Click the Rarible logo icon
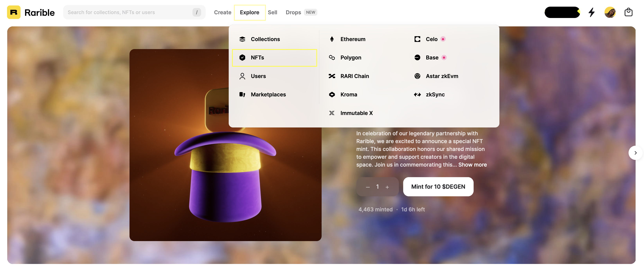The image size is (644, 271). [14, 12]
